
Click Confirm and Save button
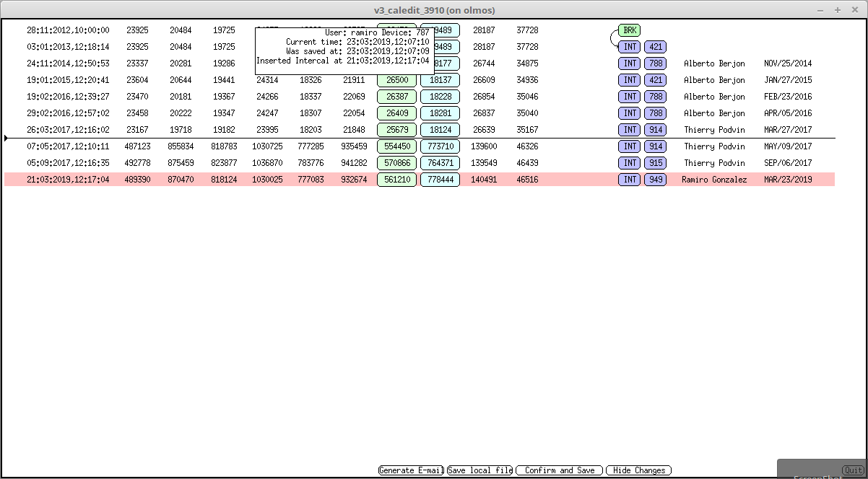[560, 470]
